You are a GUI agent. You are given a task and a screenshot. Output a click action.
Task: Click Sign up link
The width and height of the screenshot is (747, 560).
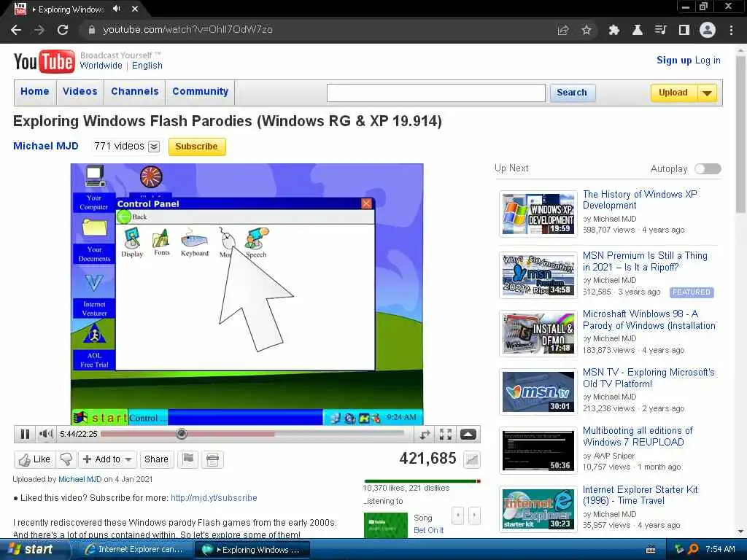tap(674, 60)
